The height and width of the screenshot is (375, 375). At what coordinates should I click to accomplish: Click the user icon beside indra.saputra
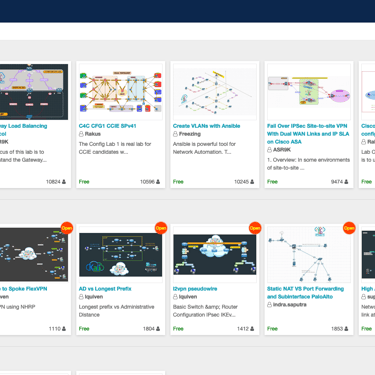pyautogui.click(x=269, y=305)
